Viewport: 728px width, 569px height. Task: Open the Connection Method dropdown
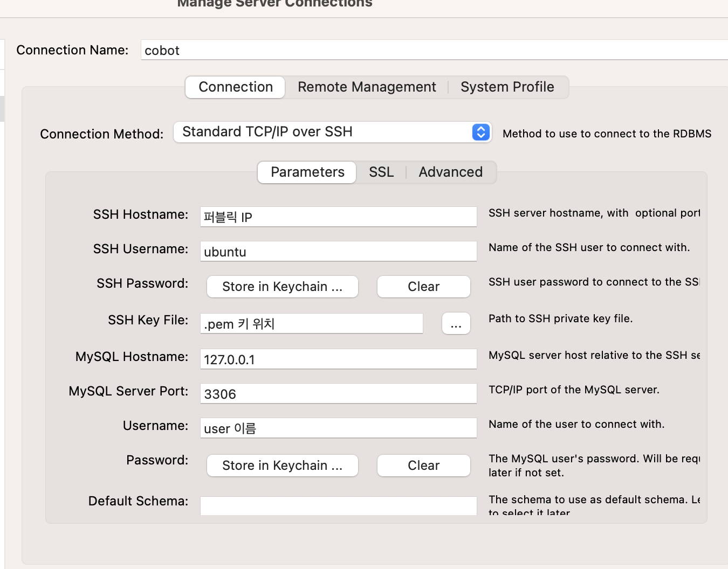click(x=332, y=132)
